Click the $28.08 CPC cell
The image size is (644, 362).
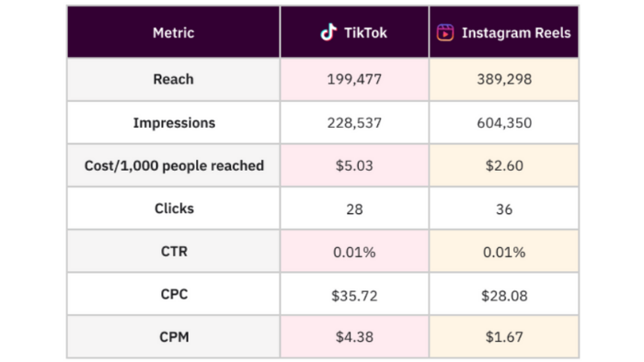[x=504, y=295]
